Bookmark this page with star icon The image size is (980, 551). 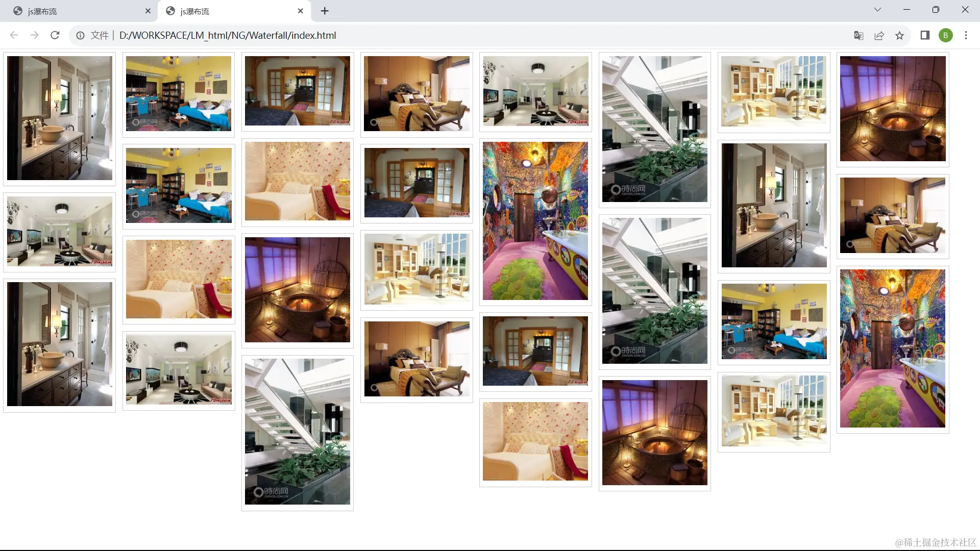click(899, 35)
